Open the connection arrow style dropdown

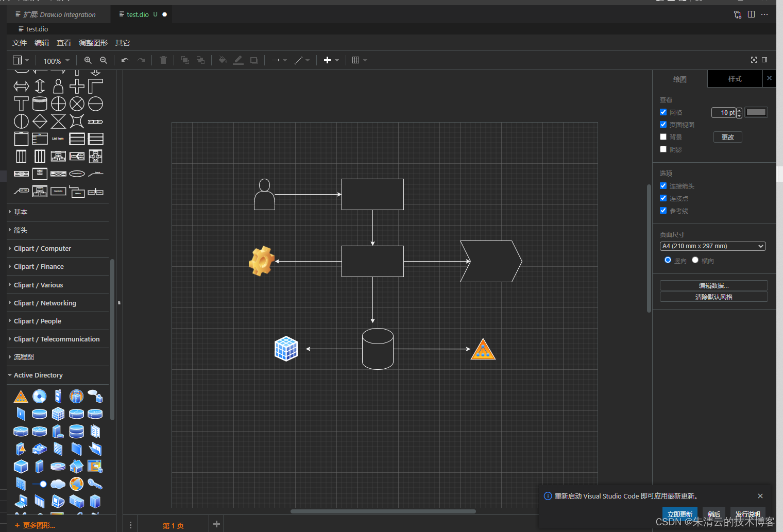279,60
